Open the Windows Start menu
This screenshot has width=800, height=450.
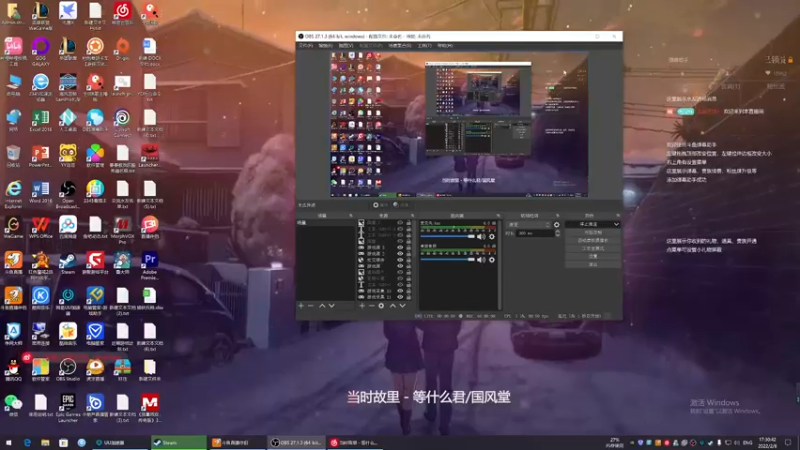click(8, 442)
